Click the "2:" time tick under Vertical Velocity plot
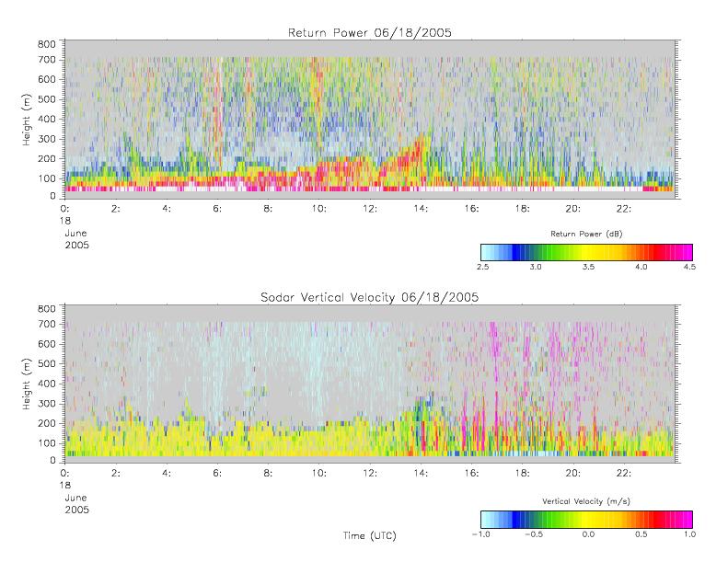728x562 pixels. [116, 474]
